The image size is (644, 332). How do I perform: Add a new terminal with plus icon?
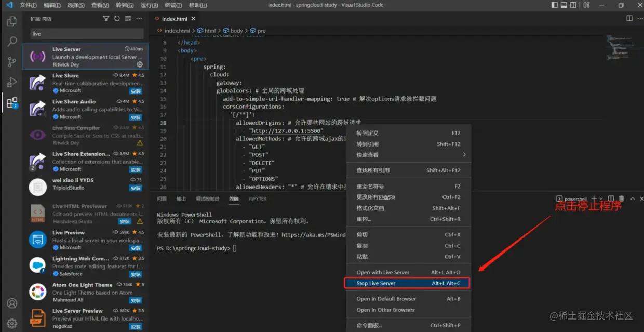pyautogui.click(x=594, y=198)
